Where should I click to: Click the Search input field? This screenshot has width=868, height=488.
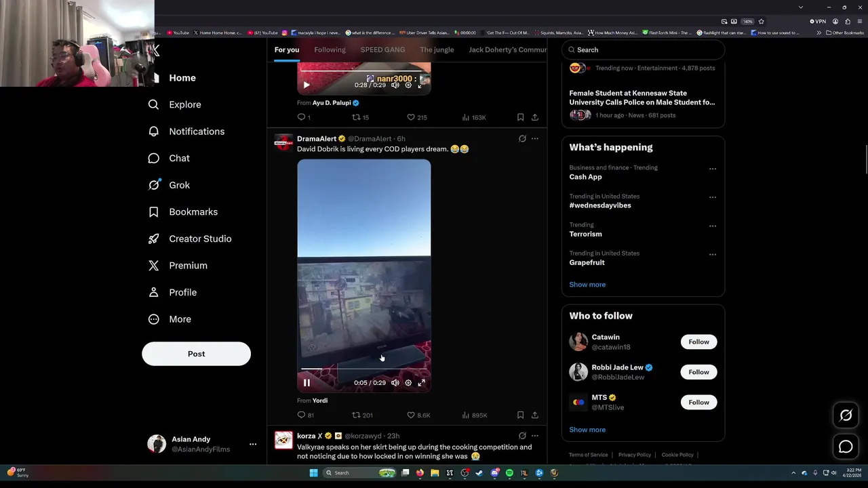point(643,49)
